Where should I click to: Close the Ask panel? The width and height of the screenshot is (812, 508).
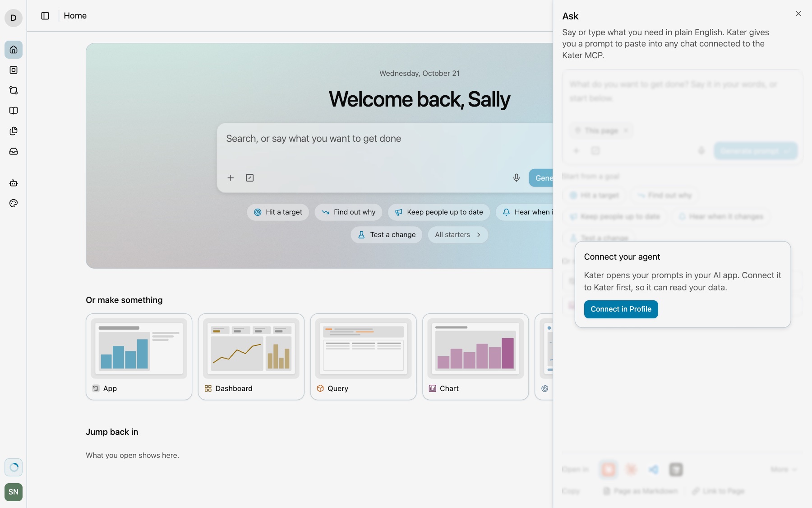tap(798, 14)
